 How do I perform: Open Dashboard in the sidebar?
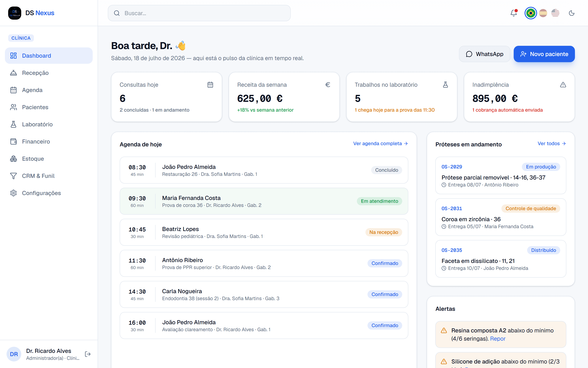coord(49,55)
